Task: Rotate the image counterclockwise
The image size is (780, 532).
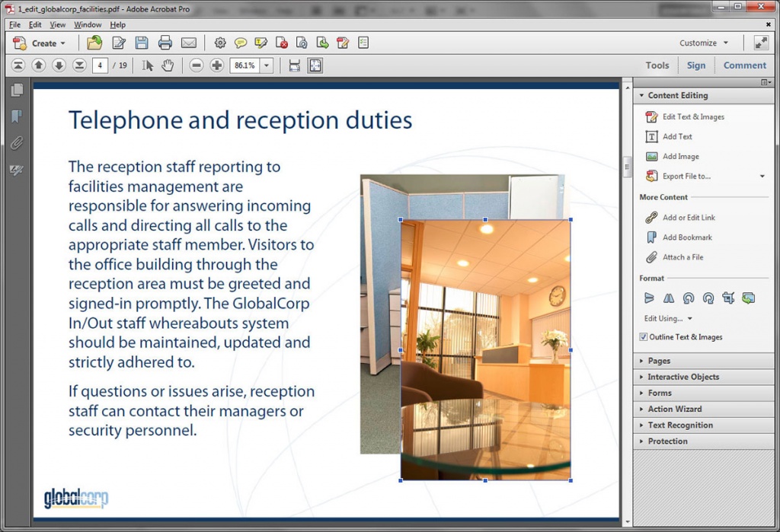Action: tap(689, 298)
